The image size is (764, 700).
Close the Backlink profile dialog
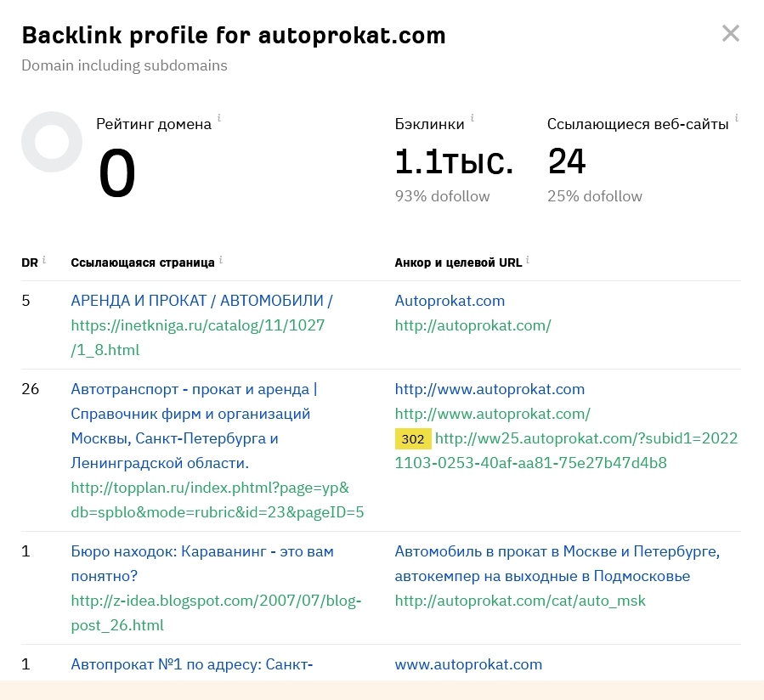click(x=730, y=34)
